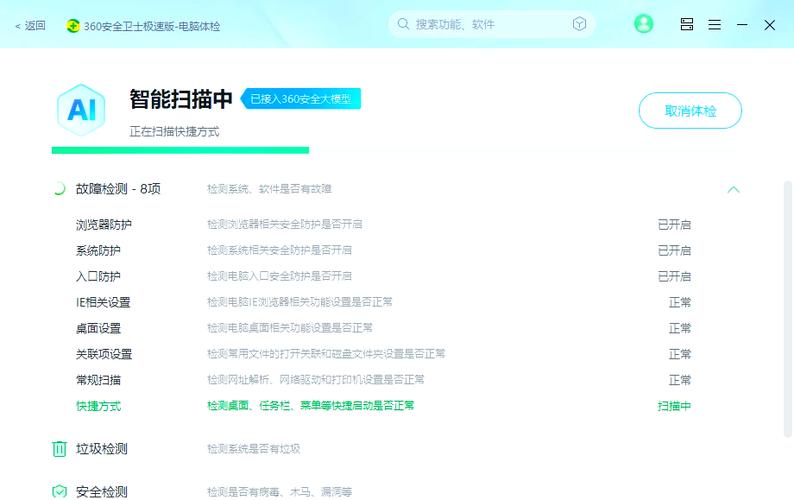This screenshot has height=500, width=794.
Task: Click description 检测是否有病毒、木马、漏洞等
Action: coord(280,491)
